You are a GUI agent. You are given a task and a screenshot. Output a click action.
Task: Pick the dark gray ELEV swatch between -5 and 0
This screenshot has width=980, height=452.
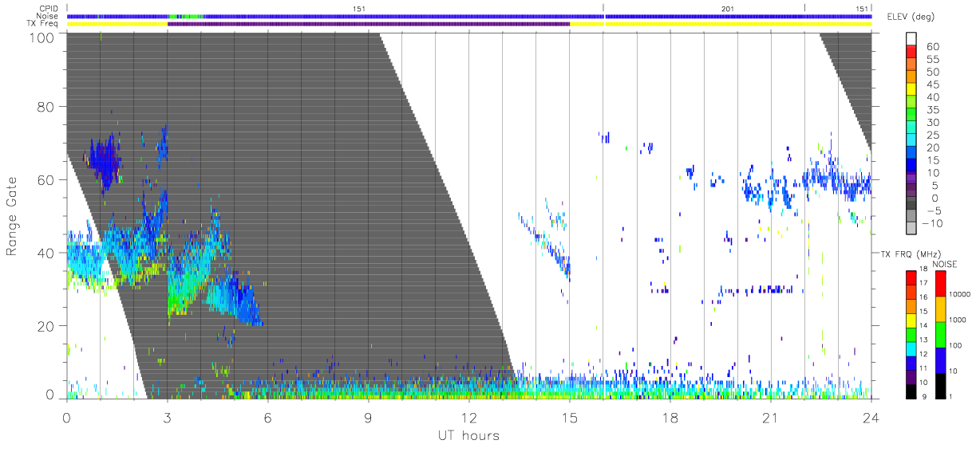(x=912, y=204)
